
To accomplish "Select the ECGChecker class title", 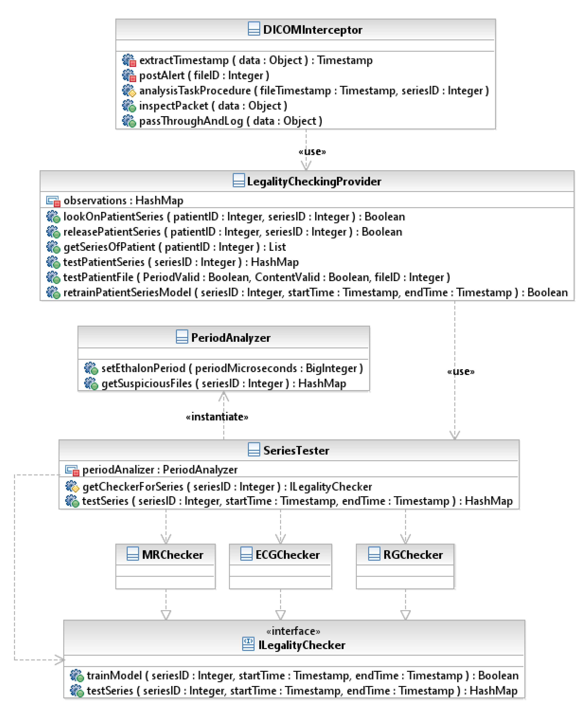I will [x=287, y=554].
